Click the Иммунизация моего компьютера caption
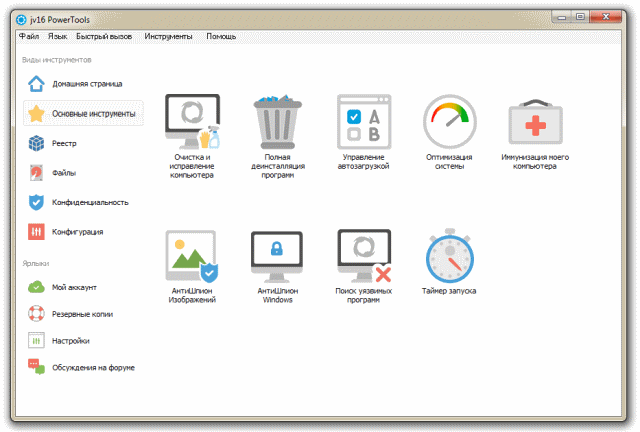 (535, 162)
